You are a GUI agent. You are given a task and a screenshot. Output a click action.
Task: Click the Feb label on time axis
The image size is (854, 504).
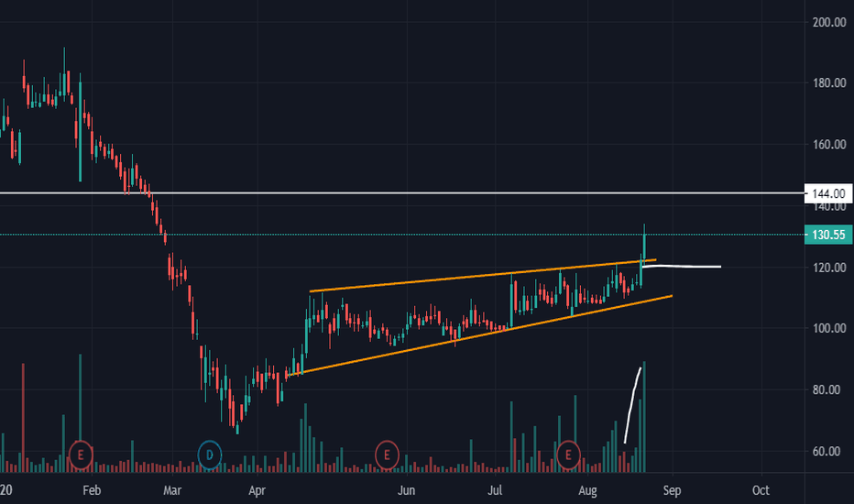[x=92, y=490]
